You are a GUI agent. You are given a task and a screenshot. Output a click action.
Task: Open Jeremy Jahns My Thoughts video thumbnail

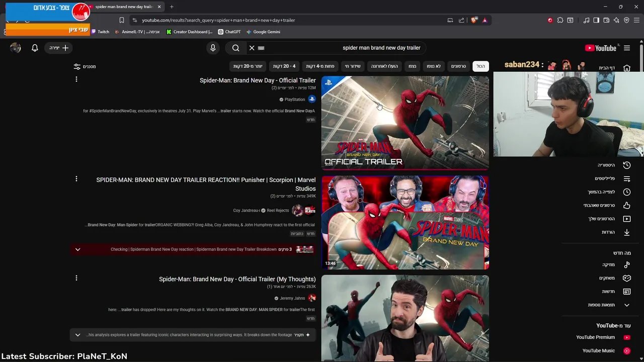point(405,318)
